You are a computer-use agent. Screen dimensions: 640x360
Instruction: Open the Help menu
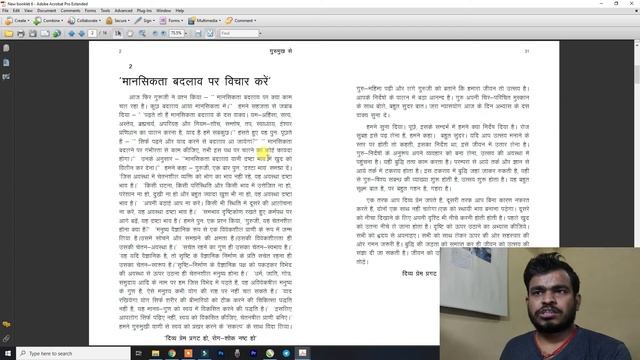pos(180,11)
